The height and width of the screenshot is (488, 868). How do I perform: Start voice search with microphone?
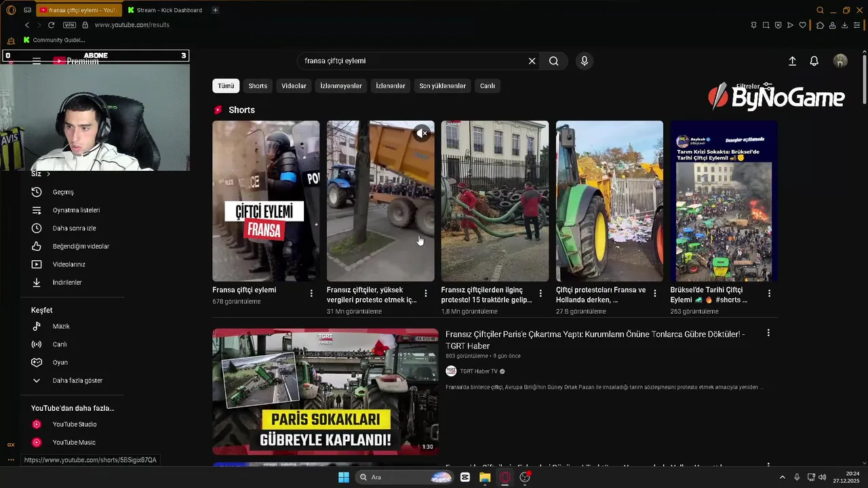585,61
